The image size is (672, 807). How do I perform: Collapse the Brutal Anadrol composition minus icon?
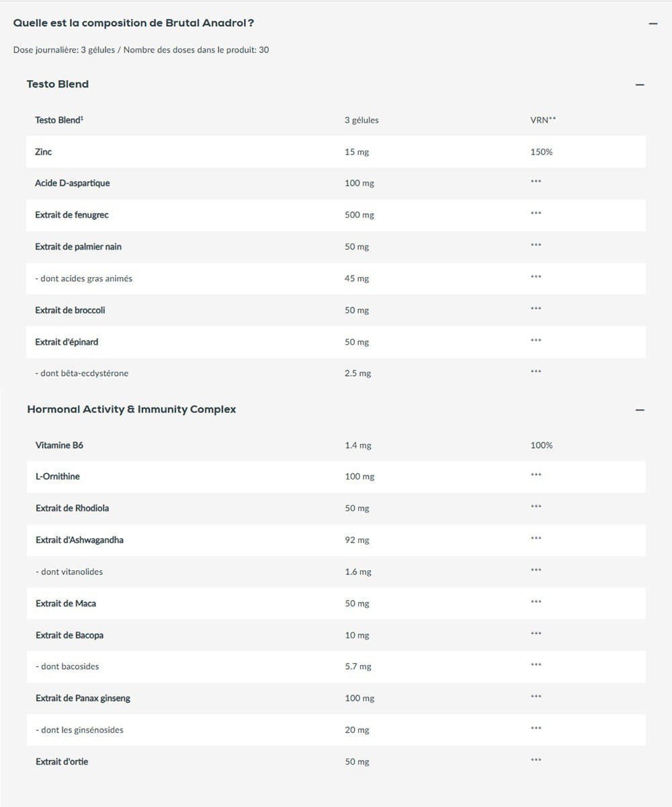coord(653,24)
